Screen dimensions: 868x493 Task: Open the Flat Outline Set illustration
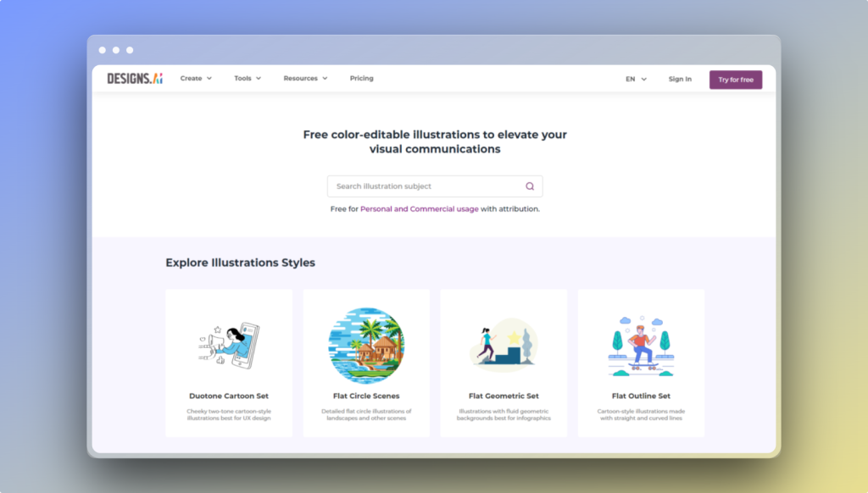click(x=641, y=345)
